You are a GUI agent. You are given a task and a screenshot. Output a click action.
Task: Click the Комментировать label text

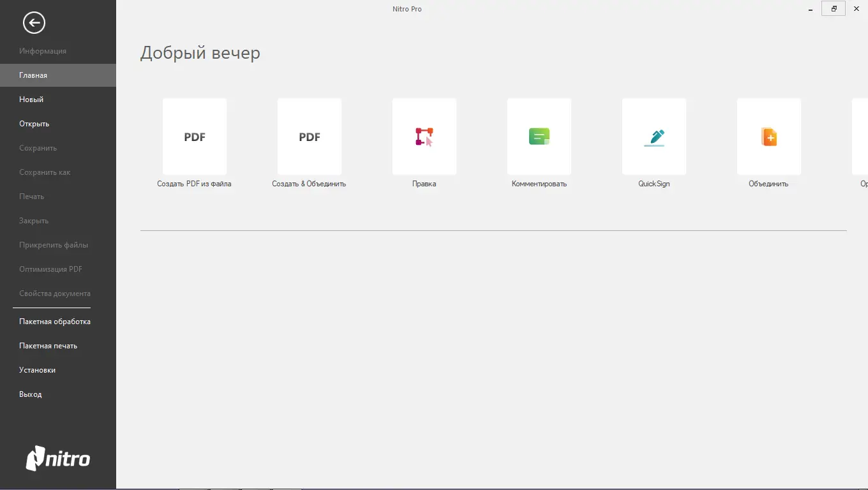point(539,184)
